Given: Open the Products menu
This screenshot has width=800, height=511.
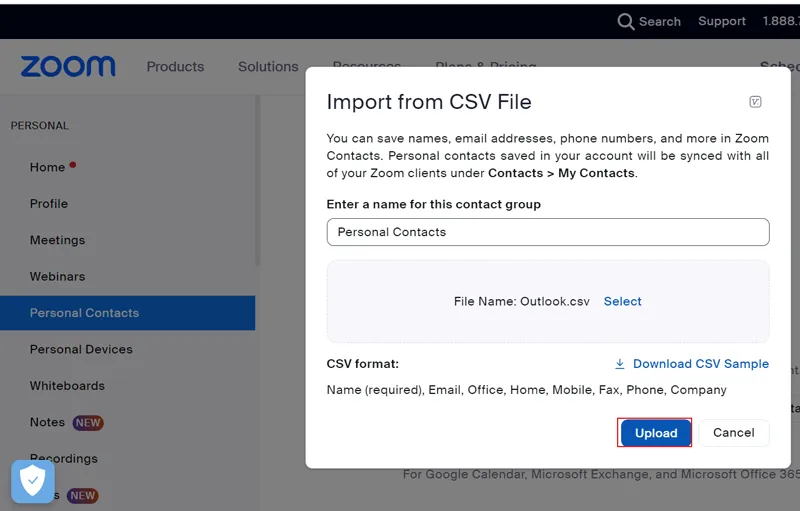Looking at the screenshot, I should click(175, 67).
